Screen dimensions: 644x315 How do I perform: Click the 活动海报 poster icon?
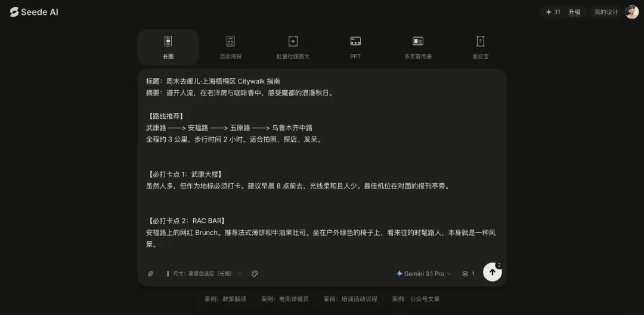point(230,41)
